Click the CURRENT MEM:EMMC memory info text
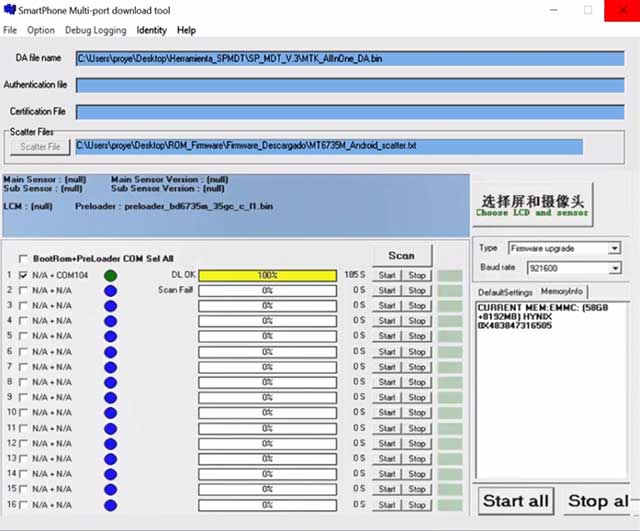The height and width of the screenshot is (531, 640). click(542, 317)
